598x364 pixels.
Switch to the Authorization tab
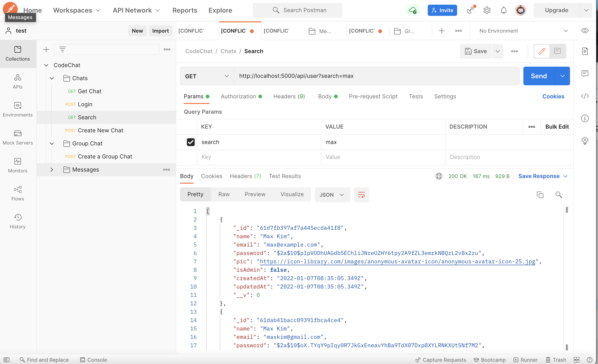[238, 96]
